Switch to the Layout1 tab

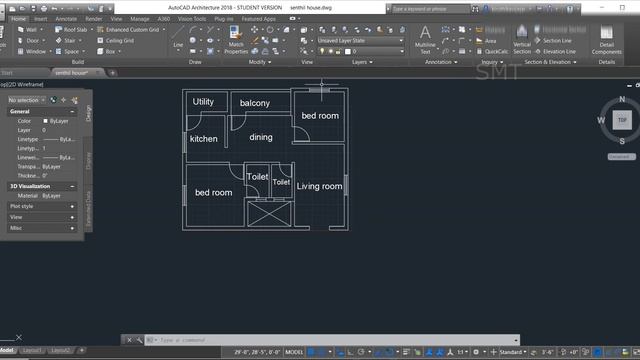coord(31,351)
